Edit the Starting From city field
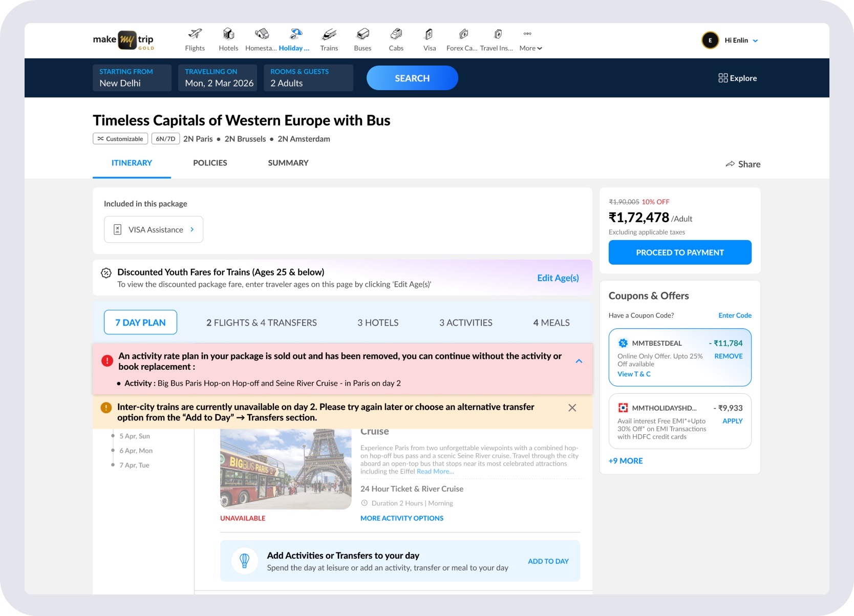The image size is (854, 616). click(132, 78)
